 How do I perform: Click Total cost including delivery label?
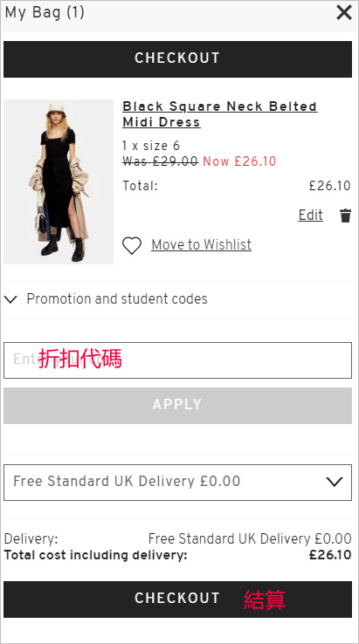pyautogui.click(x=95, y=555)
